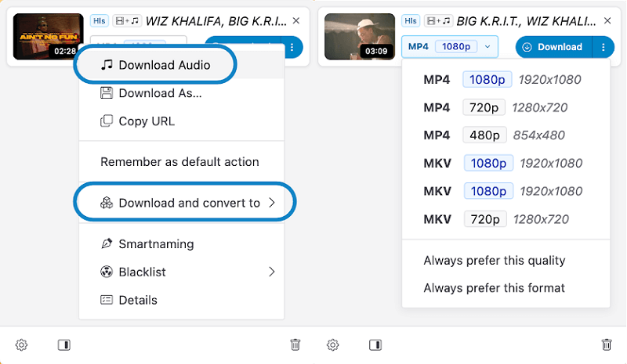Open settings gear in right panel
This screenshot has width=627, height=364.
pos(332,344)
